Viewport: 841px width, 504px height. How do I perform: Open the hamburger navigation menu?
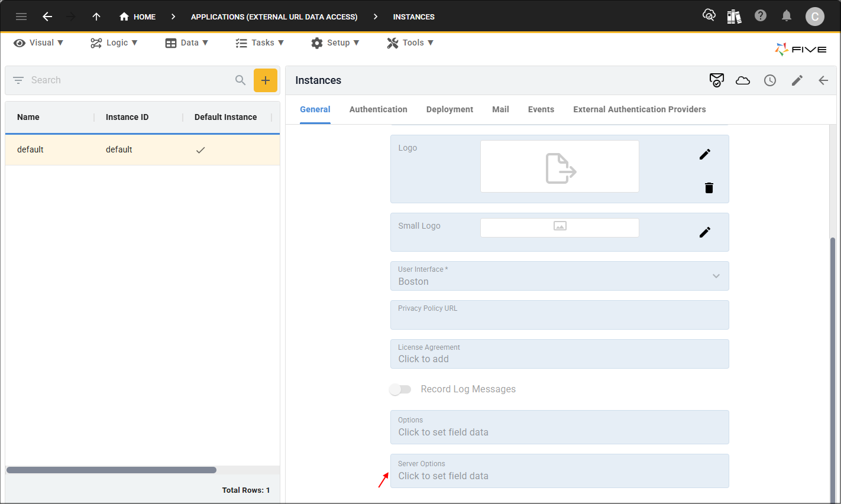tap(21, 17)
